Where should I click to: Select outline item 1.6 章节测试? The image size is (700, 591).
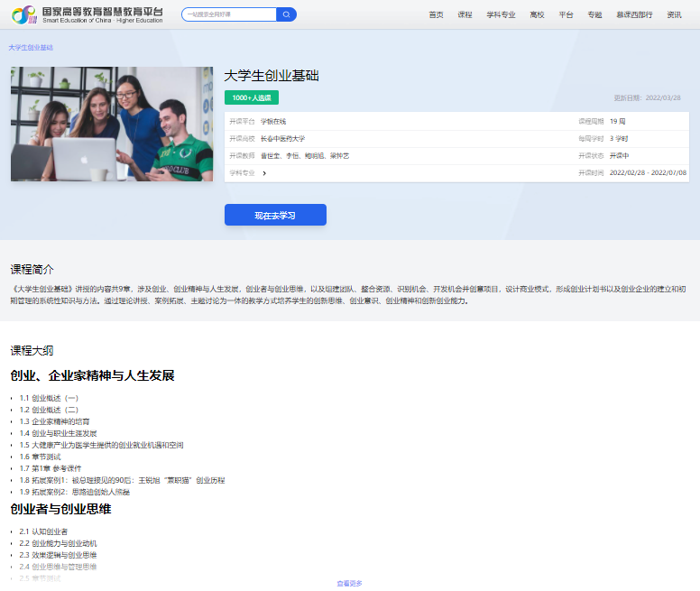[41, 457]
